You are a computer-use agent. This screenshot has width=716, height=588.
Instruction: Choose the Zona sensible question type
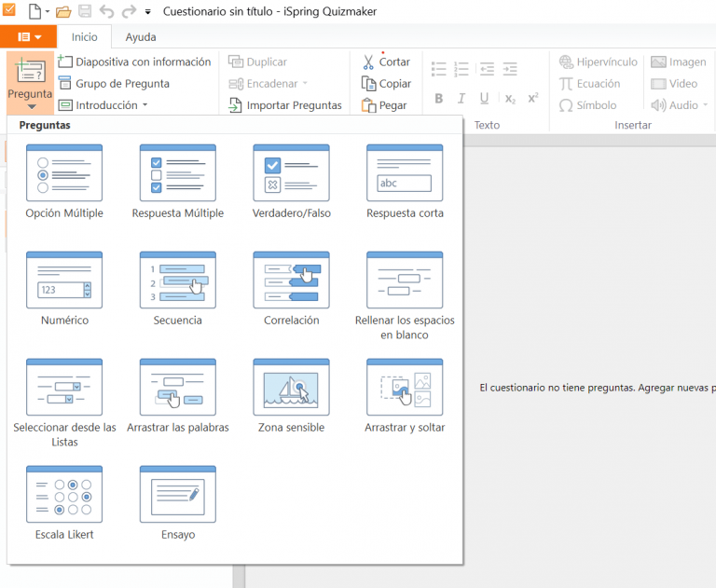coord(291,396)
